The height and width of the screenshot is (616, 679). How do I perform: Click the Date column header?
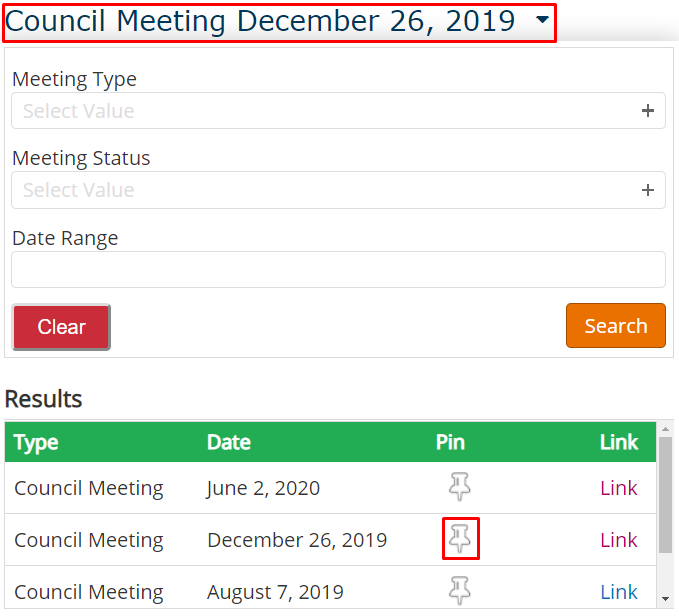tap(229, 442)
